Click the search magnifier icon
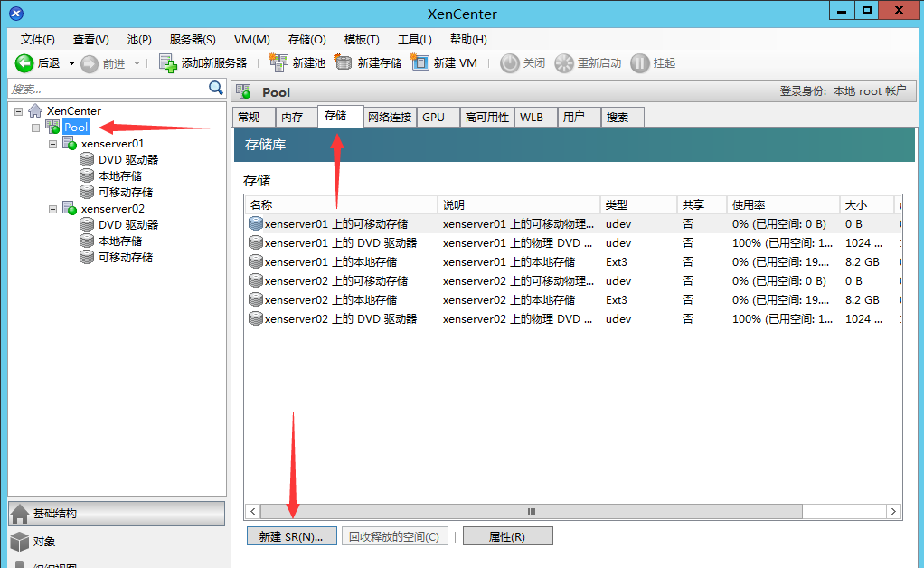The width and height of the screenshot is (924, 568). click(216, 89)
